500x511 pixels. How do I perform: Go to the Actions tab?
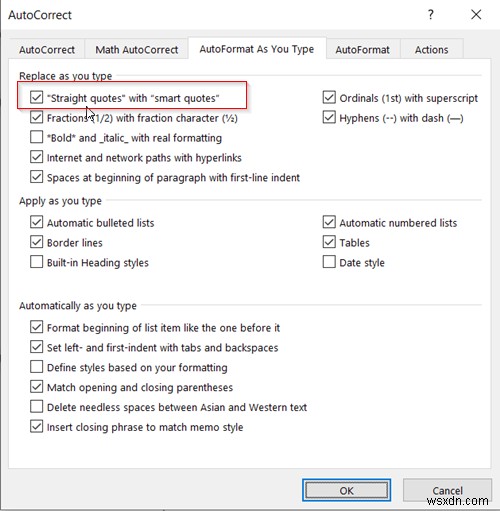click(x=431, y=50)
